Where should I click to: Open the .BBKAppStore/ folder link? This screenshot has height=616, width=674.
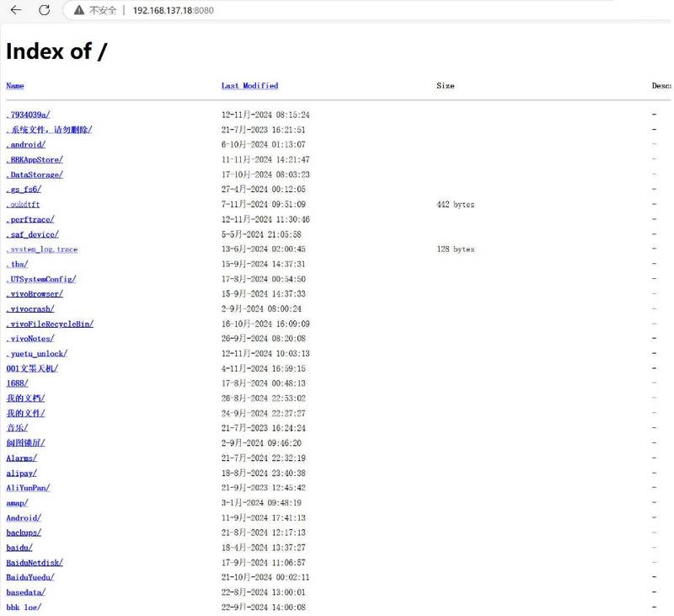pyautogui.click(x=35, y=160)
